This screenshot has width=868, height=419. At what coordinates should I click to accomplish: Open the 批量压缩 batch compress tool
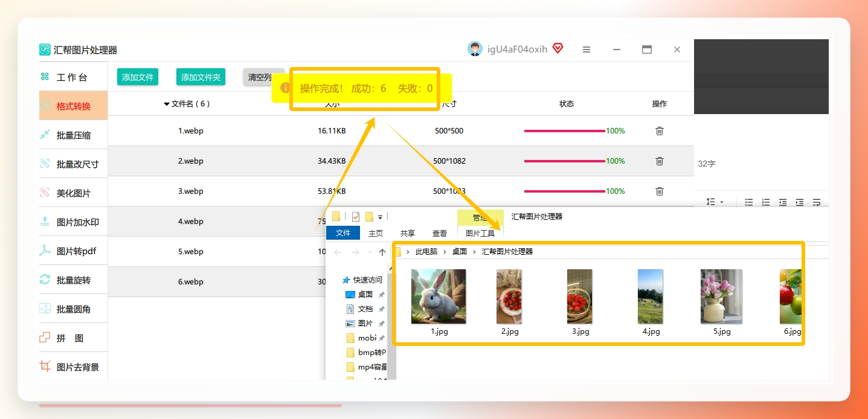click(x=73, y=135)
